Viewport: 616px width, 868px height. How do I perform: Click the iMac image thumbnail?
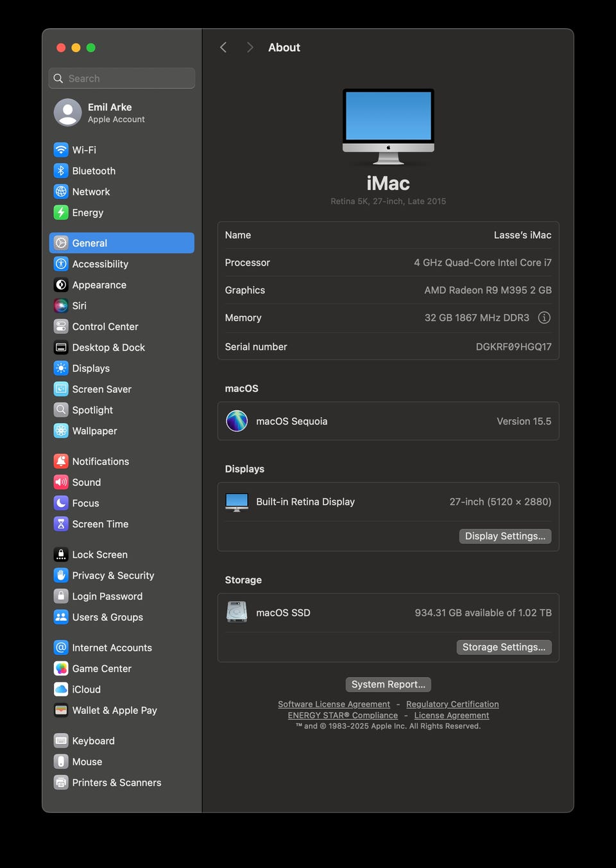(x=388, y=126)
